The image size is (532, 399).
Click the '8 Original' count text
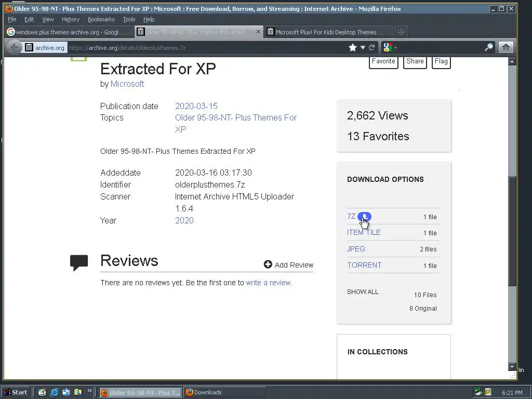coord(423,309)
